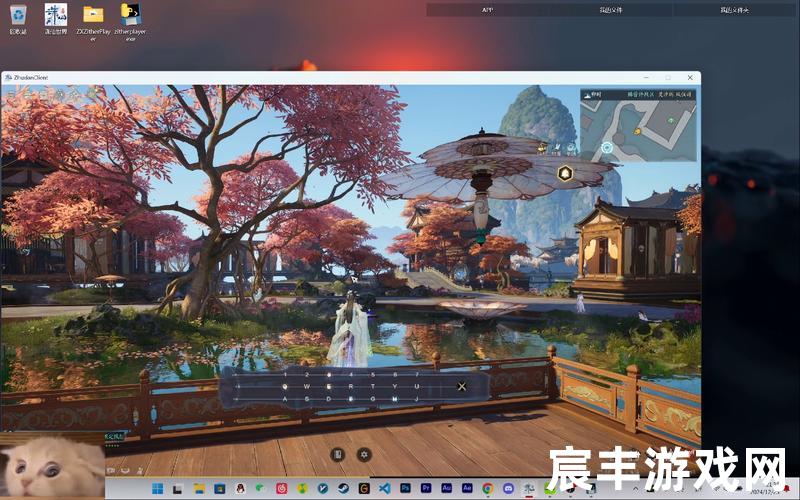Launch After Effects from the taskbar
The width and height of the screenshot is (800, 500).
467,488
